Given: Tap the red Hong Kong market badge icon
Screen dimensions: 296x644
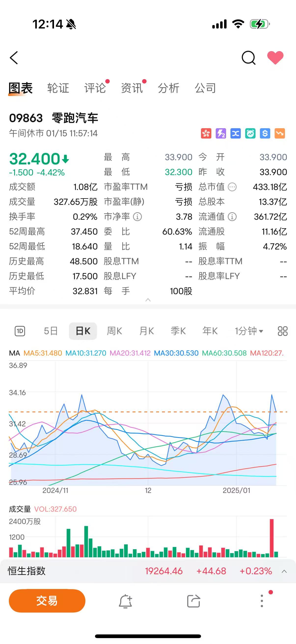Looking at the screenshot, I should 206,134.
